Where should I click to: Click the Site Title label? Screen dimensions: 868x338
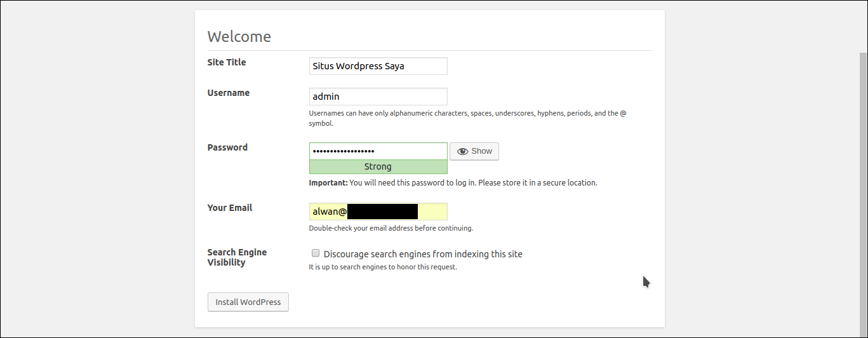click(x=227, y=62)
